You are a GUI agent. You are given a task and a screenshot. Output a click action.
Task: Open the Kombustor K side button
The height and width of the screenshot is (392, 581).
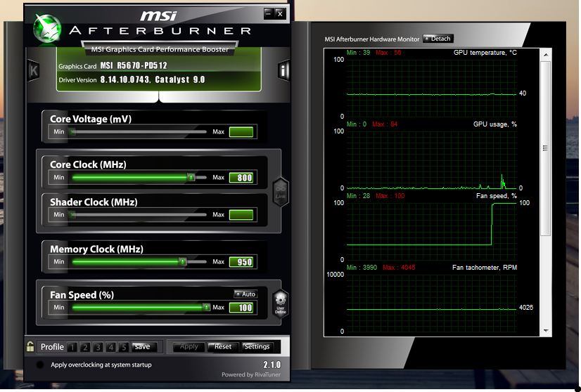point(34,70)
